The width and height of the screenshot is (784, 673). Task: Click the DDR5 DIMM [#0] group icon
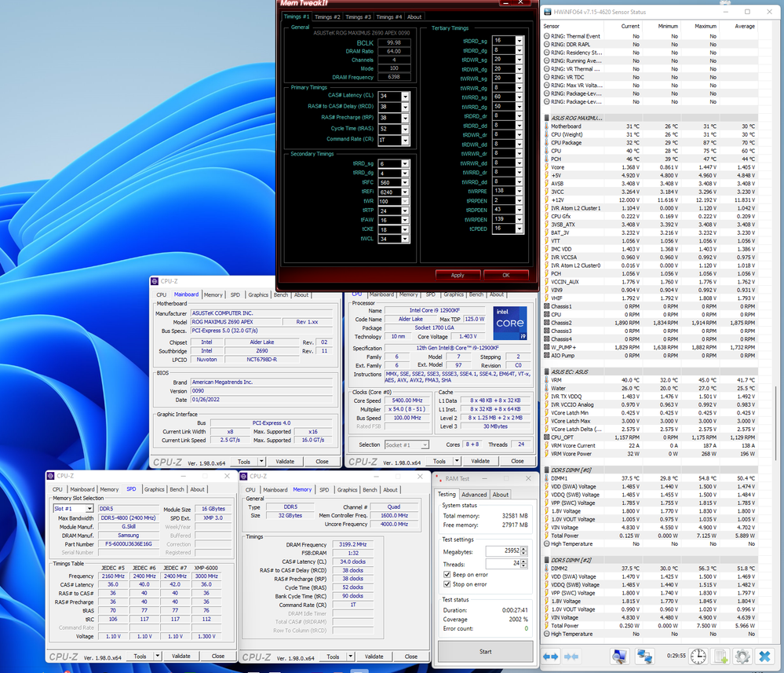(546, 470)
